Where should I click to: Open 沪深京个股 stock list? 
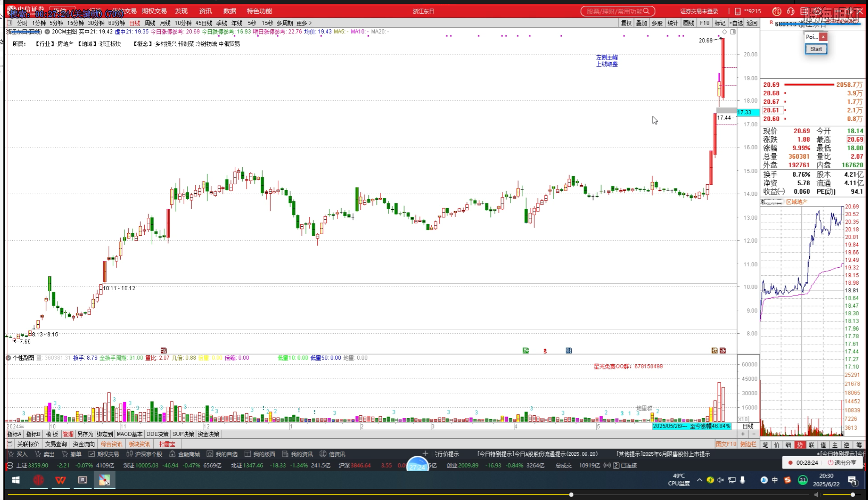tap(144, 454)
